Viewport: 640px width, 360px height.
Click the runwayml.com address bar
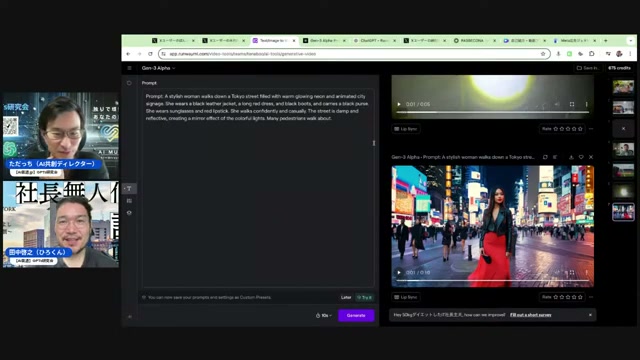[x=354, y=54]
